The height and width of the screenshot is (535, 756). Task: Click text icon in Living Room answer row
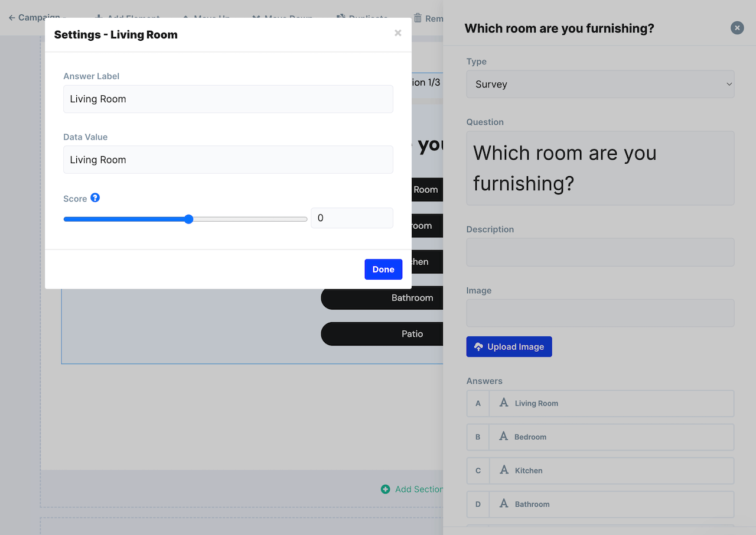coord(504,403)
